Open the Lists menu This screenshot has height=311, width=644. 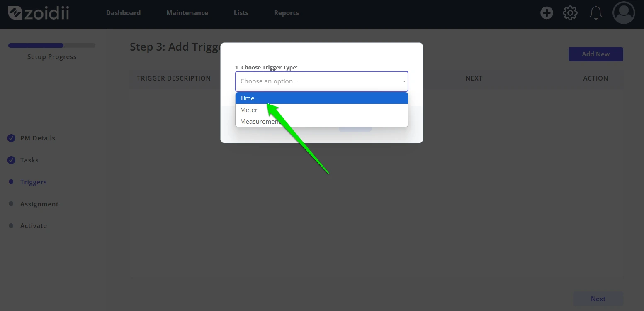click(241, 13)
